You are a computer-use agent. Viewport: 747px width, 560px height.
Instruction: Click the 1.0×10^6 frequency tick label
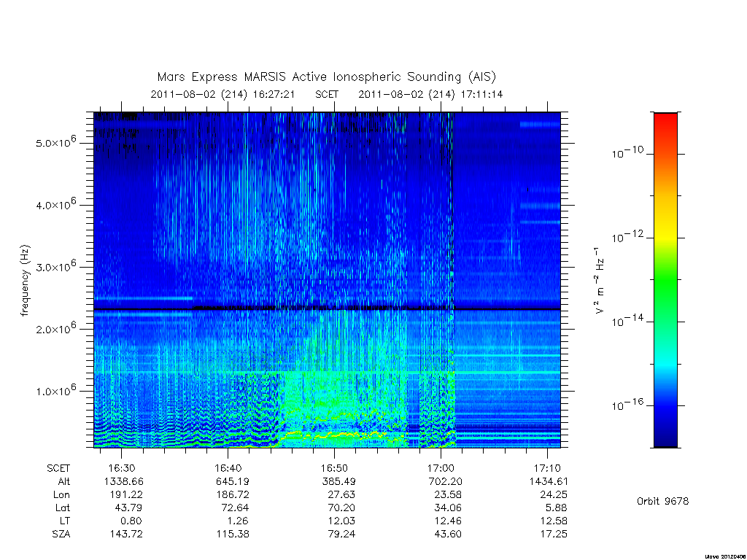[x=55, y=390]
